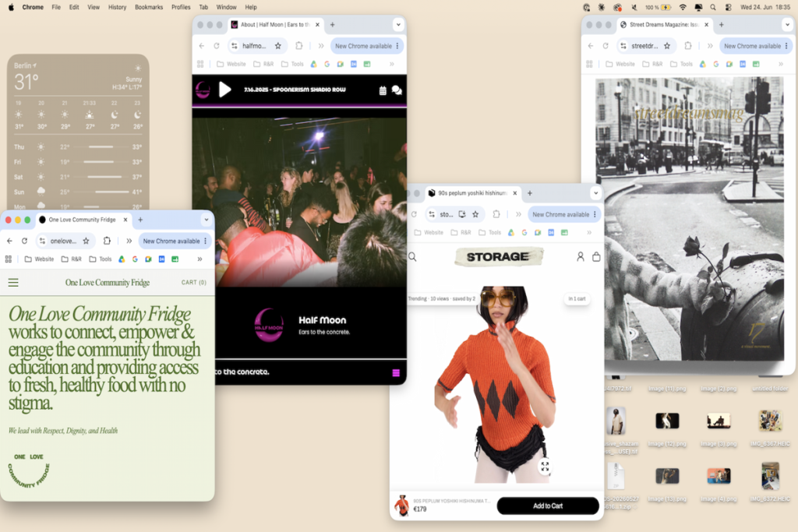Open the History menu in the menu bar

(x=117, y=7)
